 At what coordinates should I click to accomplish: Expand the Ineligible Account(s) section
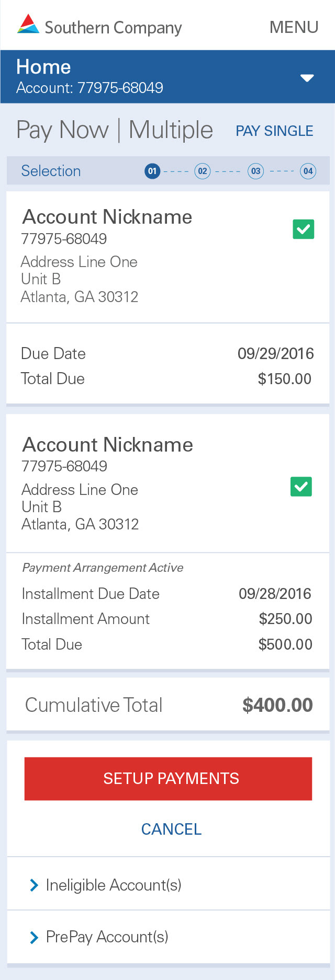click(168, 884)
